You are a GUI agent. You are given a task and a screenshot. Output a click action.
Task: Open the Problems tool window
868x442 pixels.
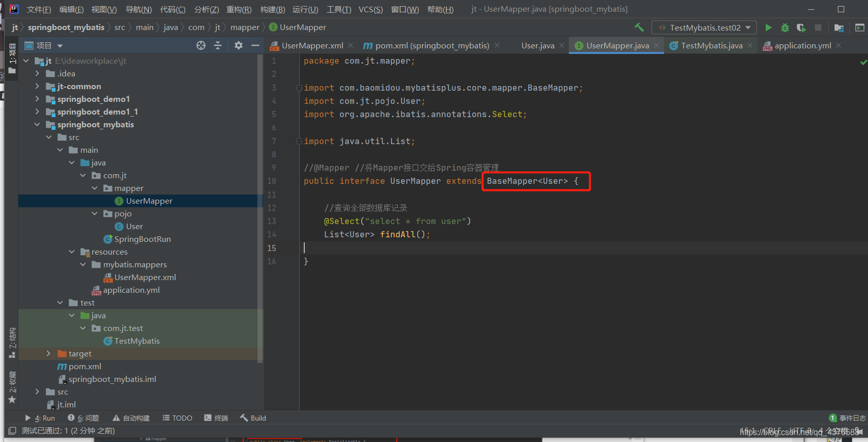[x=83, y=418]
